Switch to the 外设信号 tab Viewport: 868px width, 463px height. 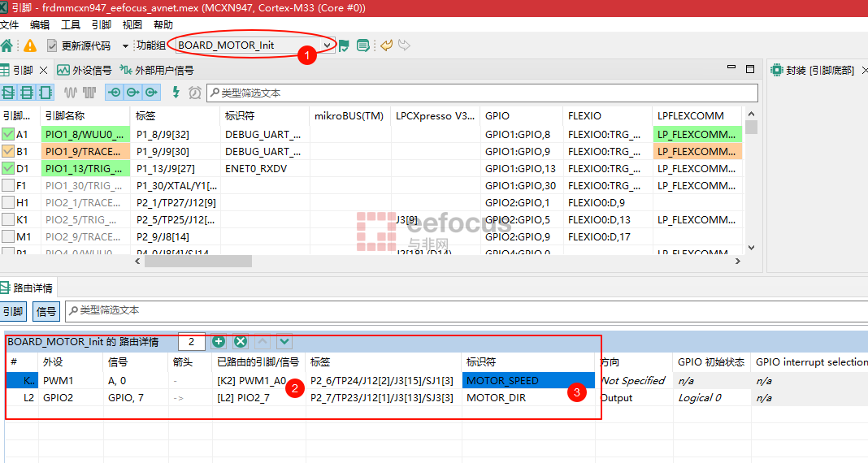pyautogui.click(x=85, y=70)
